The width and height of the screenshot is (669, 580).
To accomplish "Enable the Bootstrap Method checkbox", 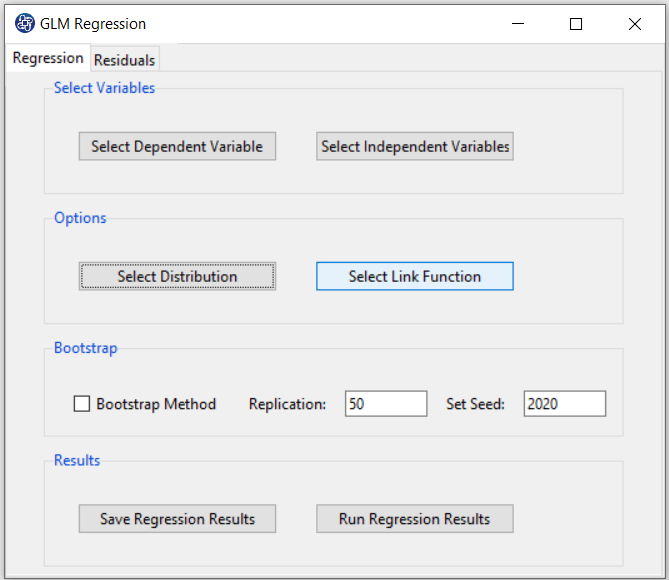I will tap(82, 404).
